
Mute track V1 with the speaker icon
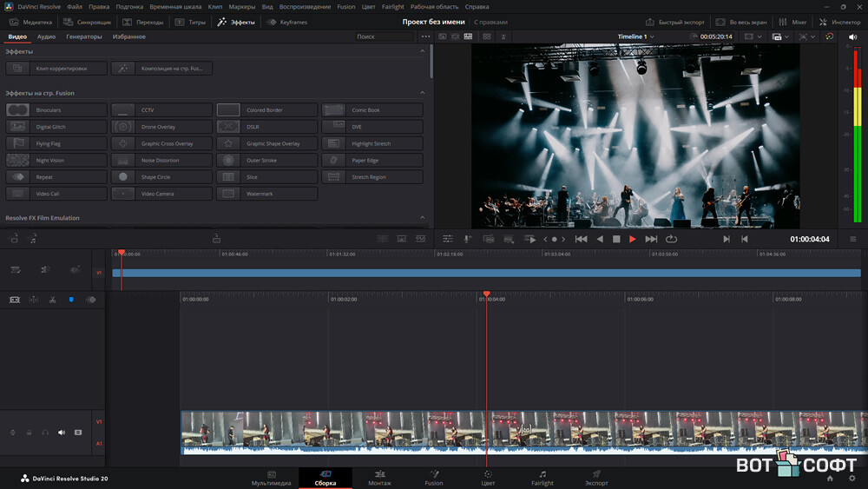[62, 432]
